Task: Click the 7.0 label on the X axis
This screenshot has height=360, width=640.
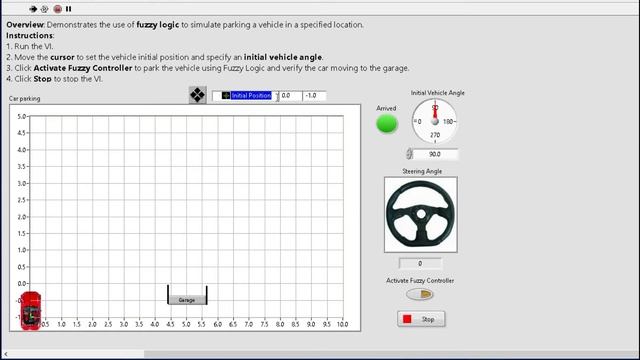Action: pos(249,324)
